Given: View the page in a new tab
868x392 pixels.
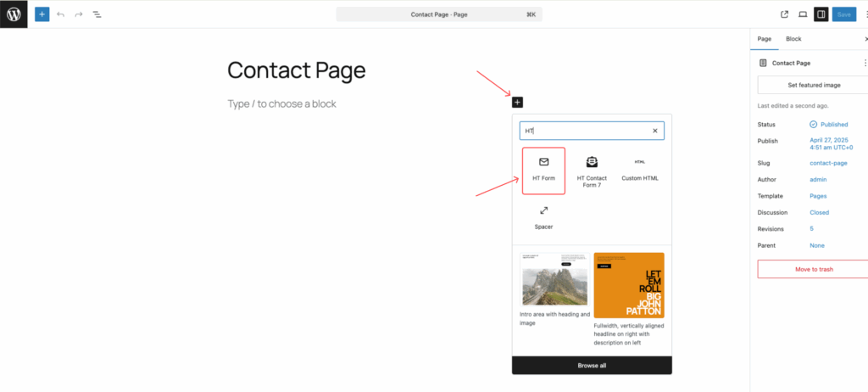Looking at the screenshot, I should (784, 14).
